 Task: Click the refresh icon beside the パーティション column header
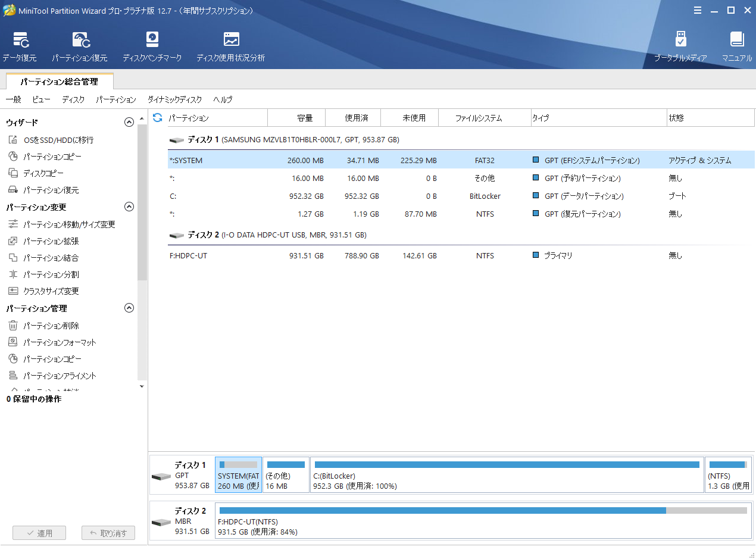point(158,118)
